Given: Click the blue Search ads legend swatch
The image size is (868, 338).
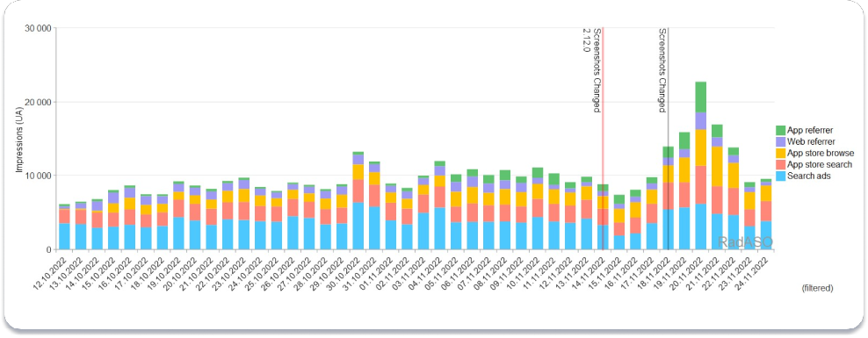Looking at the screenshot, I should coord(780,176).
